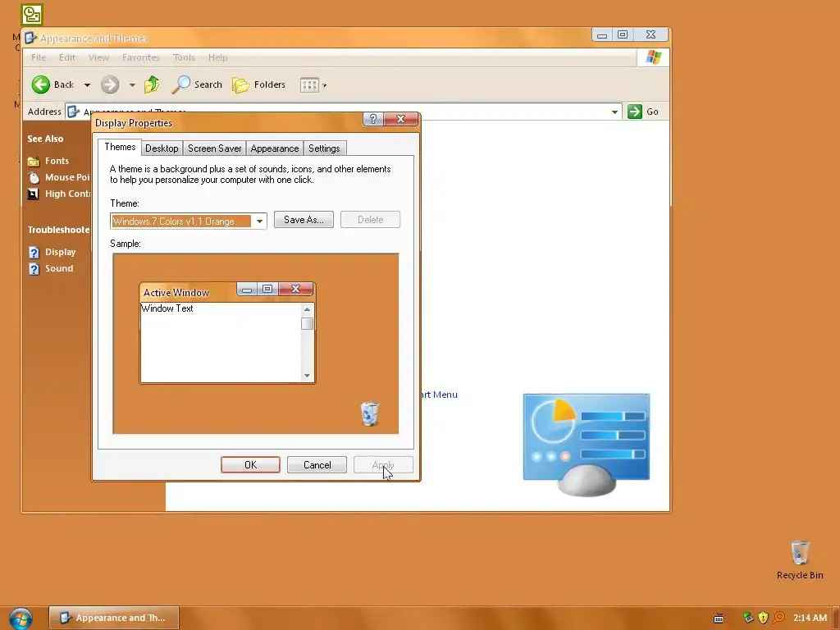Switch to the Settings tab
Screen dimensions: 840x630
coord(324,148)
